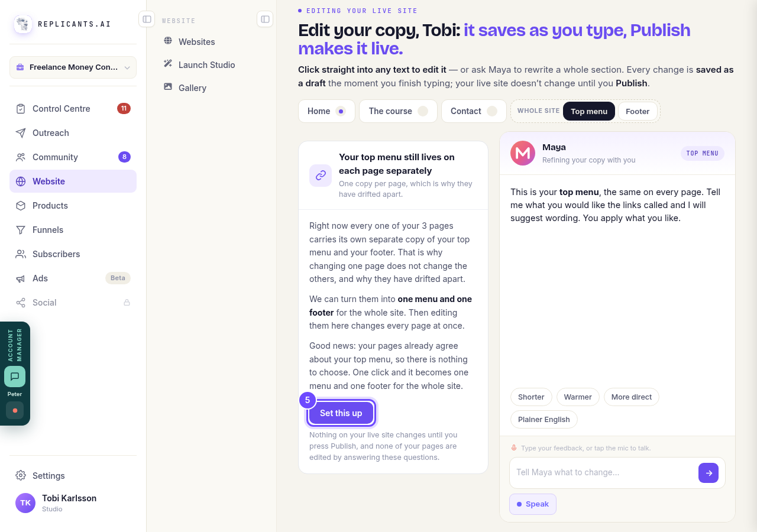Screen dimensions: 757x532
Task: Click the link icon in top menu card
Action: click(x=321, y=175)
